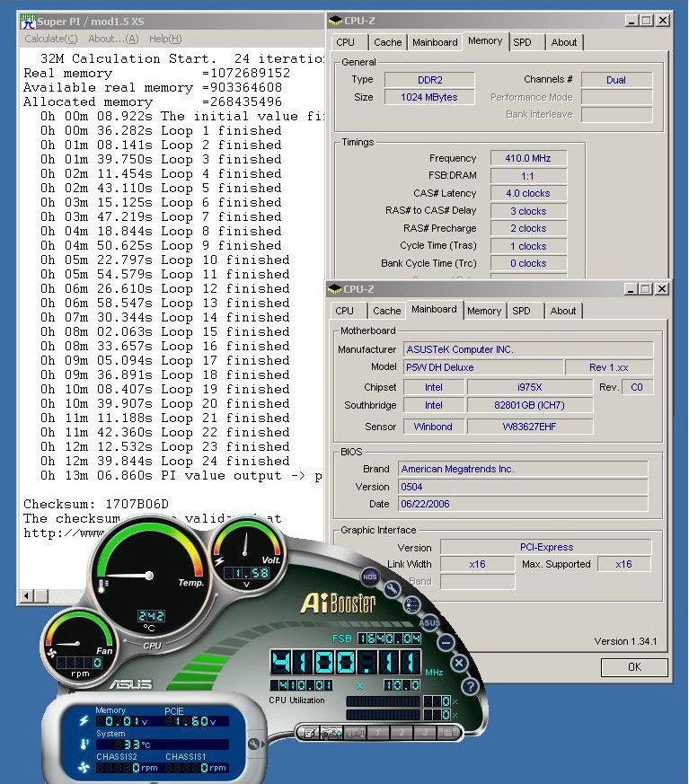Click the tuning arrow icon in AI Booster bar
689x784 pixels.
click(331, 734)
